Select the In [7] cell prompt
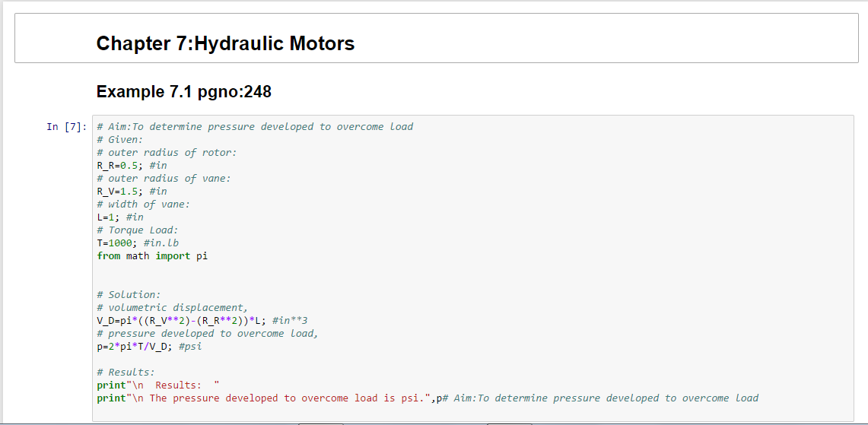This screenshot has height=425, width=868. (65, 127)
